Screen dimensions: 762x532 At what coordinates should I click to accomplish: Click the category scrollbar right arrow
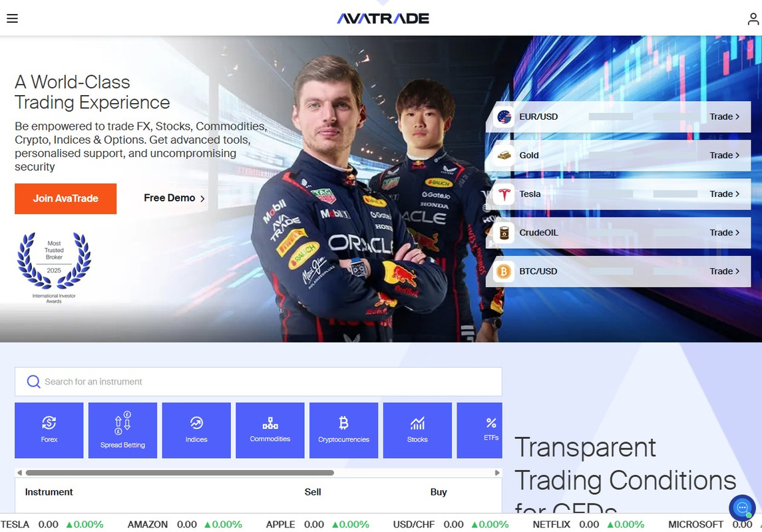point(497,473)
